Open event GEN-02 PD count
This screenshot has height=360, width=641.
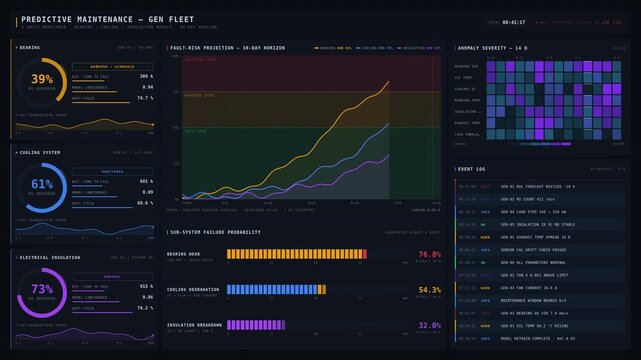click(540, 199)
